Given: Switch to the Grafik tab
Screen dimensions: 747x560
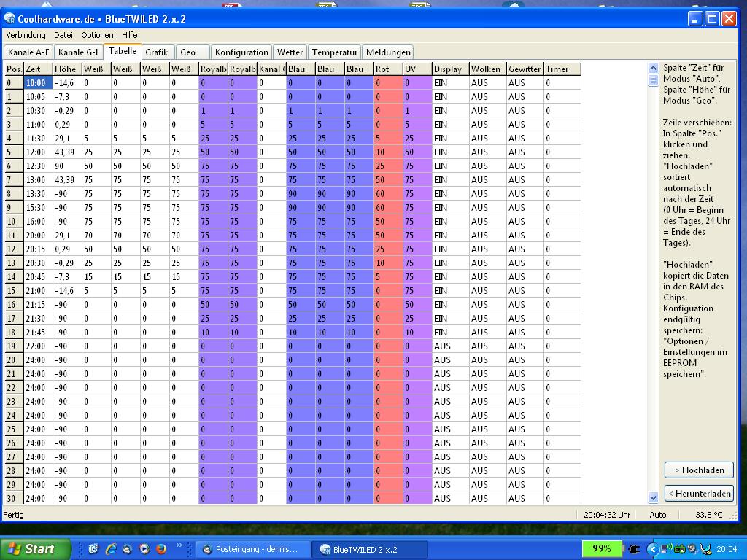Looking at the screenshot, I should (156, 52).
